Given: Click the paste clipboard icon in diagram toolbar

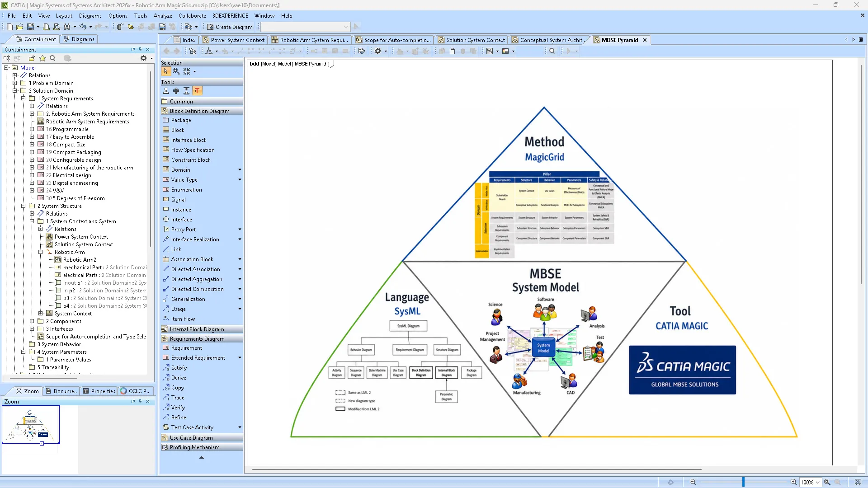Looking at the screenshot, I should tap(452, 51).
